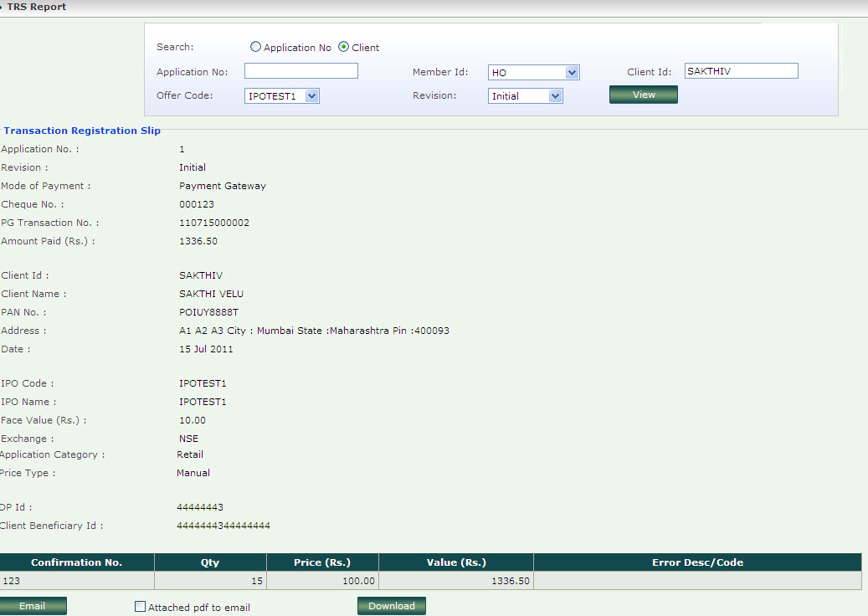The image size is (868, 616).
Task: Select the Application No radio button
Action: [x=256, y=48]
